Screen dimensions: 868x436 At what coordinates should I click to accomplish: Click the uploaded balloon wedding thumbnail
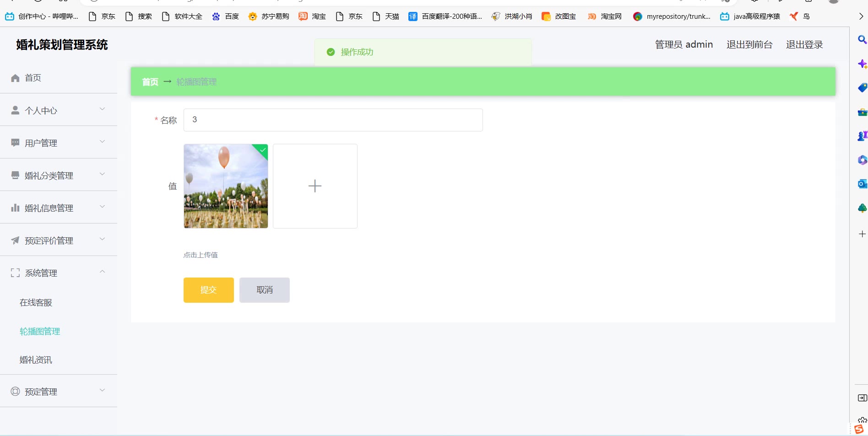tap(226, 186)
